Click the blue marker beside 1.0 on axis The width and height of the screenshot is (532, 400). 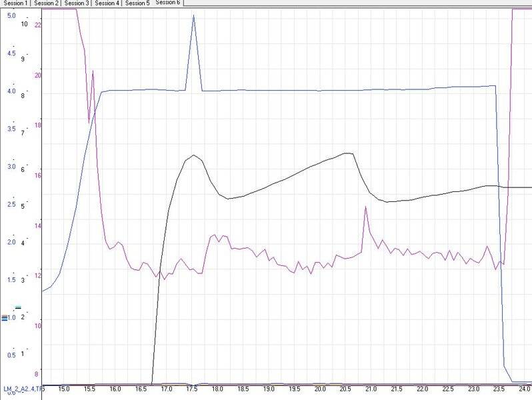[4, 319]
